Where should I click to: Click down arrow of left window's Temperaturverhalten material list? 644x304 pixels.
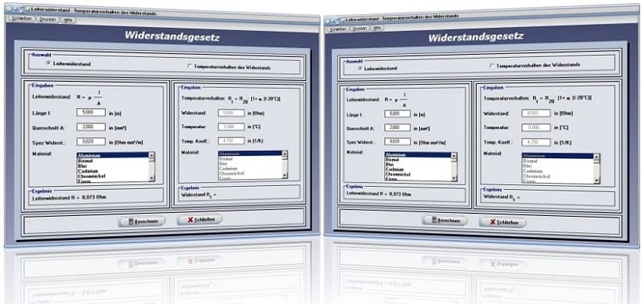point(284,175)
